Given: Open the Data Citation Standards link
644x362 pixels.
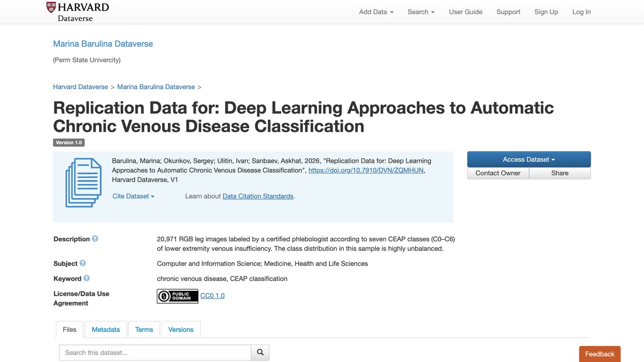Looking at the screenshot, I should [x=258, y=196].
